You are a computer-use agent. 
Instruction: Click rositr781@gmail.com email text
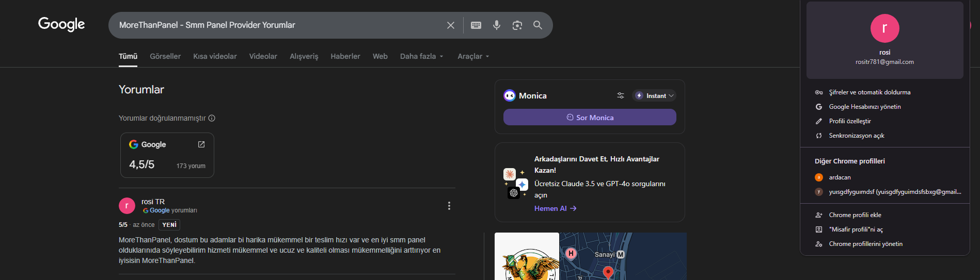(885, 62)
